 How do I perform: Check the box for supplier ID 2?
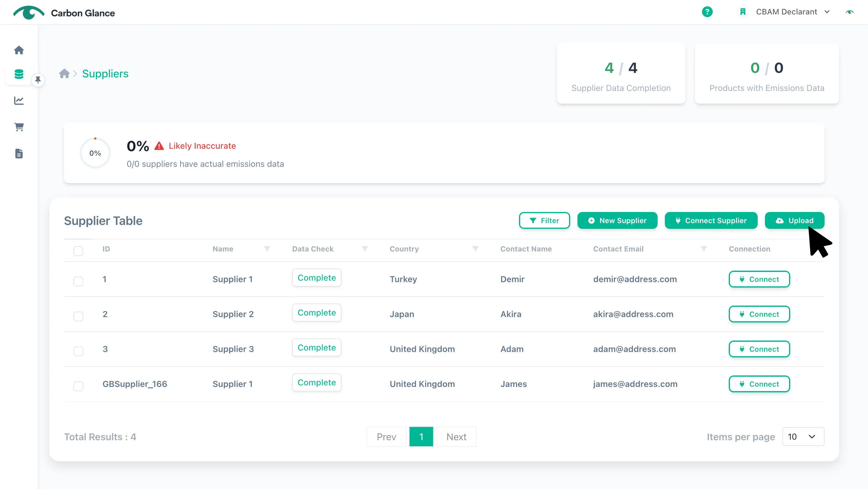[x=78, y=316]
